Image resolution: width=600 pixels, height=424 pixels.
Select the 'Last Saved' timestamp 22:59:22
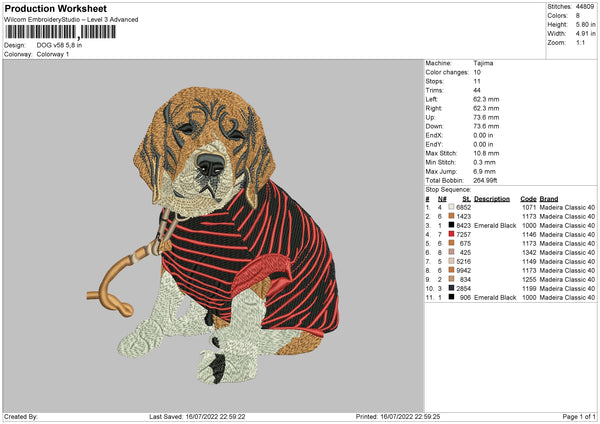232,416
